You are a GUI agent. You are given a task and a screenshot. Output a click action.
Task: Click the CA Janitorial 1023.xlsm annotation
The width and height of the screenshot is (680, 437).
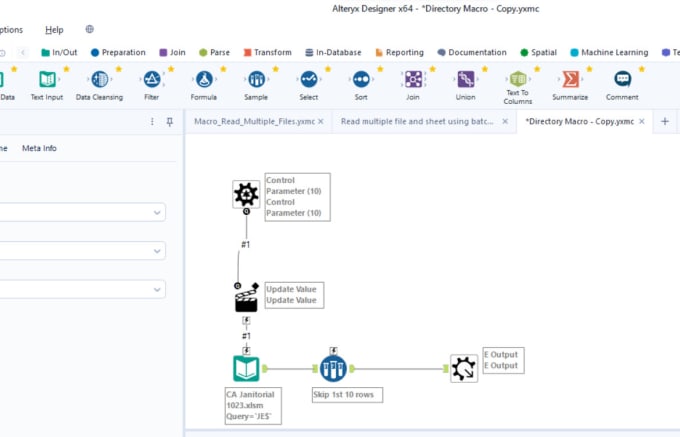(x=253, y=406)
